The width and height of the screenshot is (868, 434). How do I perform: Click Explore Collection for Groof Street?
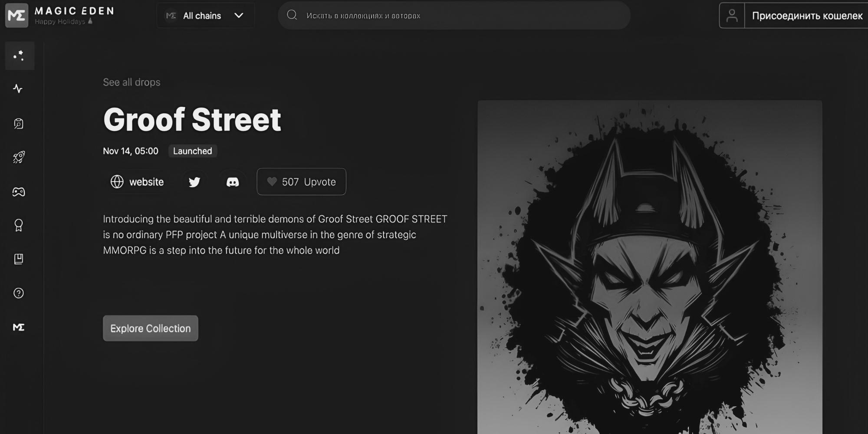[150, 328]
